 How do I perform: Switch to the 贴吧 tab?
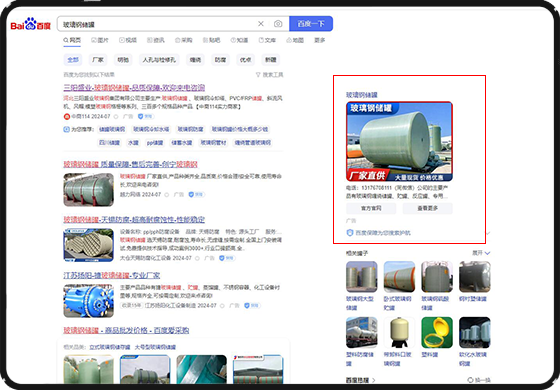pos(211,40)
